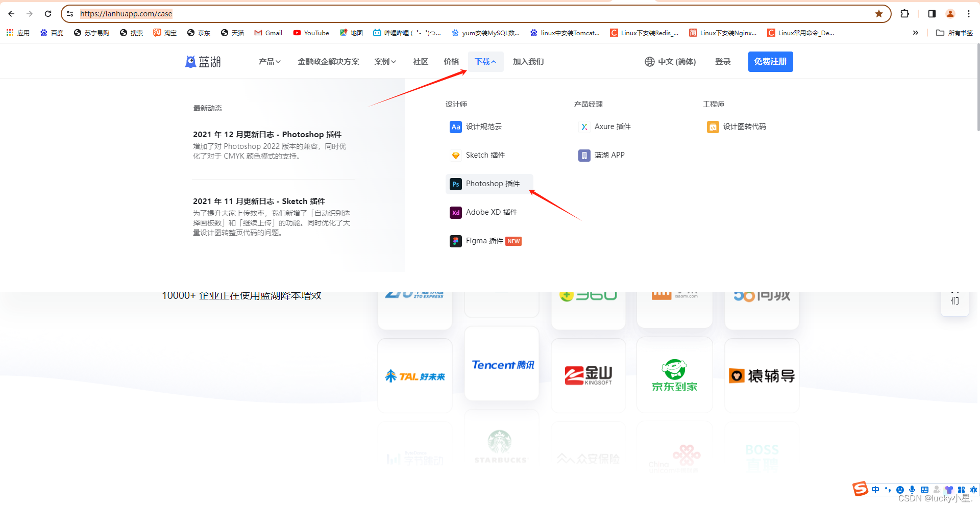Click the browser forward arrow
The width and height of the screenshot is (980, 508).
[x=30, y=14]
